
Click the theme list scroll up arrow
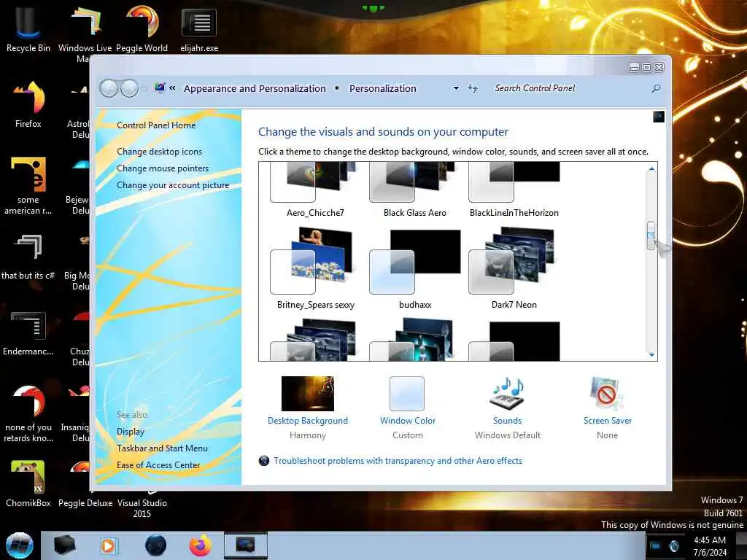tap(651, 169)
